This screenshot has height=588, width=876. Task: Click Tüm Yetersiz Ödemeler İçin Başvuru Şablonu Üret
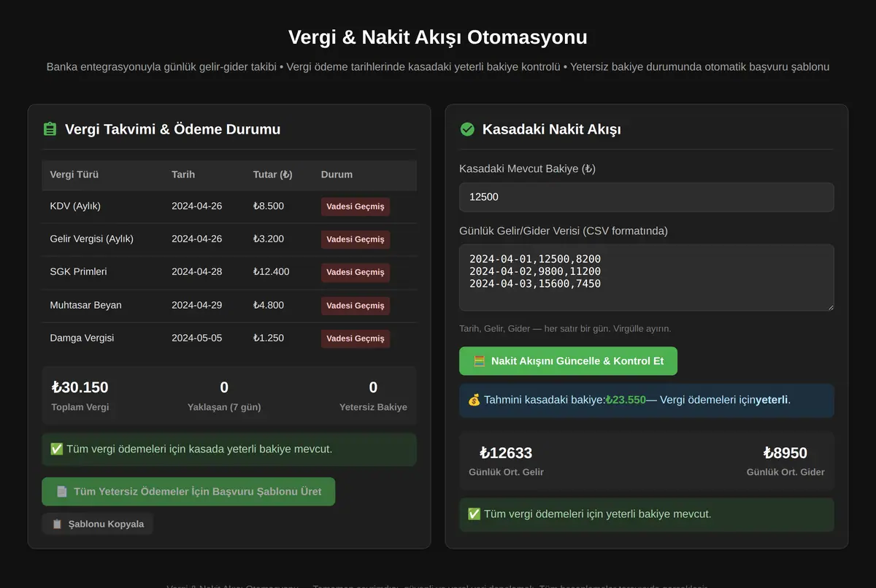click(x=188, y=492)
